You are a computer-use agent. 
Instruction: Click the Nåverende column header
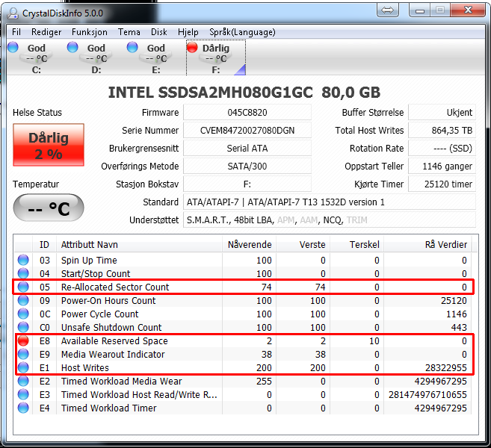250,244
